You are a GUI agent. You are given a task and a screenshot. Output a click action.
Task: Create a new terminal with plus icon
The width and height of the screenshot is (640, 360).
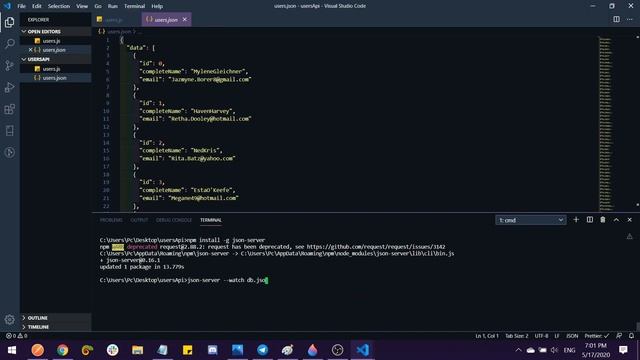tap(576, 220)
